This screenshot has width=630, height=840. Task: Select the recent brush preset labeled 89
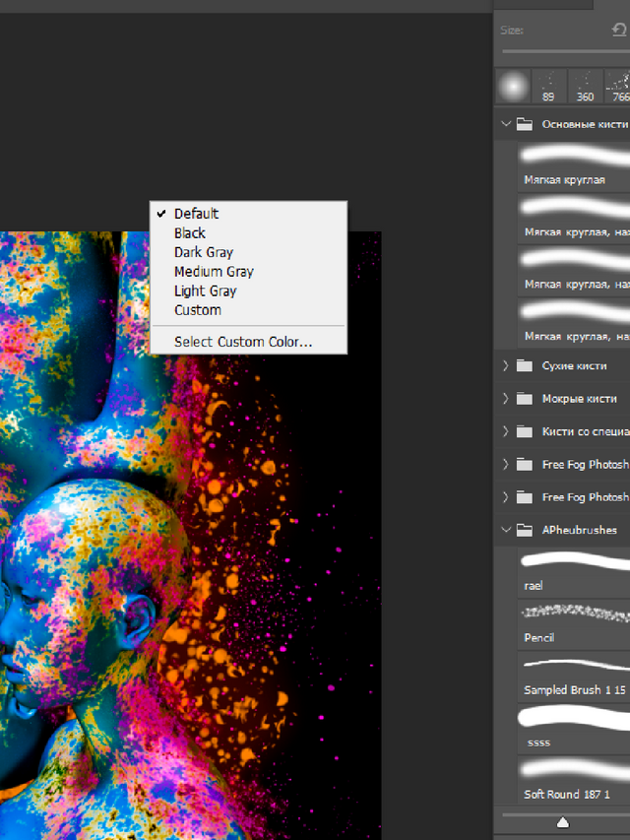point(548,86)
